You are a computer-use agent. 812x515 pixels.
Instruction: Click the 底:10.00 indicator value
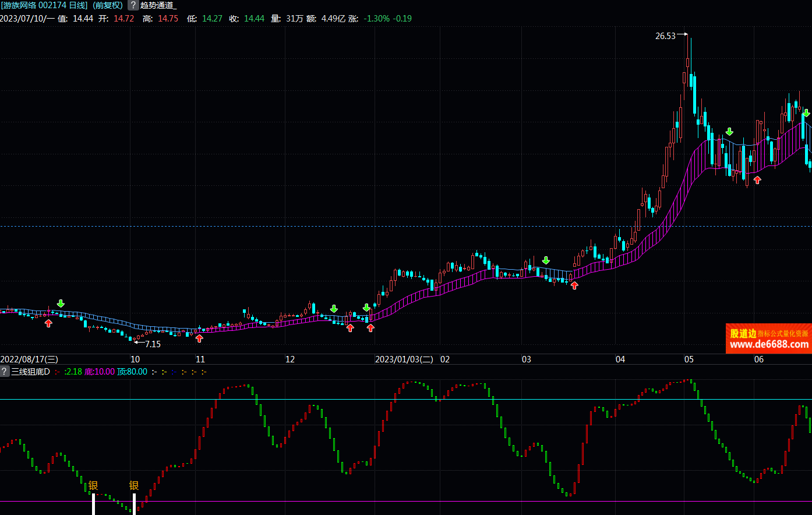click(100, 372)
